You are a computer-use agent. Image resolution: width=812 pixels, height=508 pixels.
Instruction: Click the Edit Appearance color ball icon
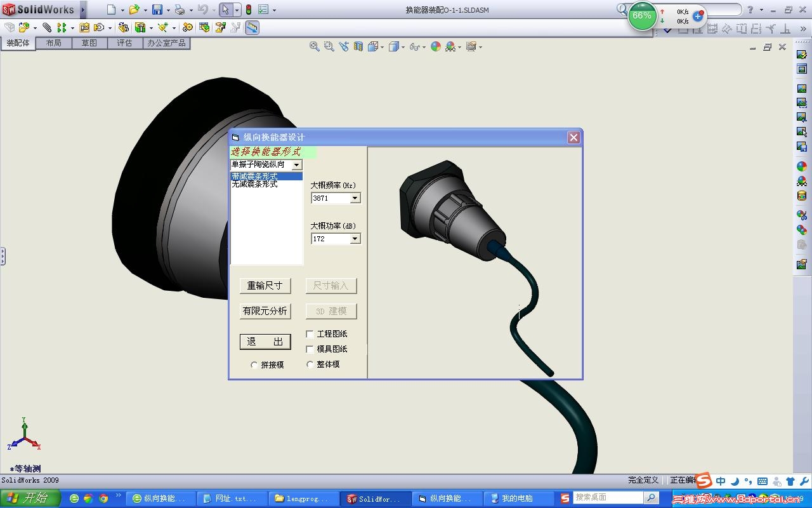(x=435, y=46)
